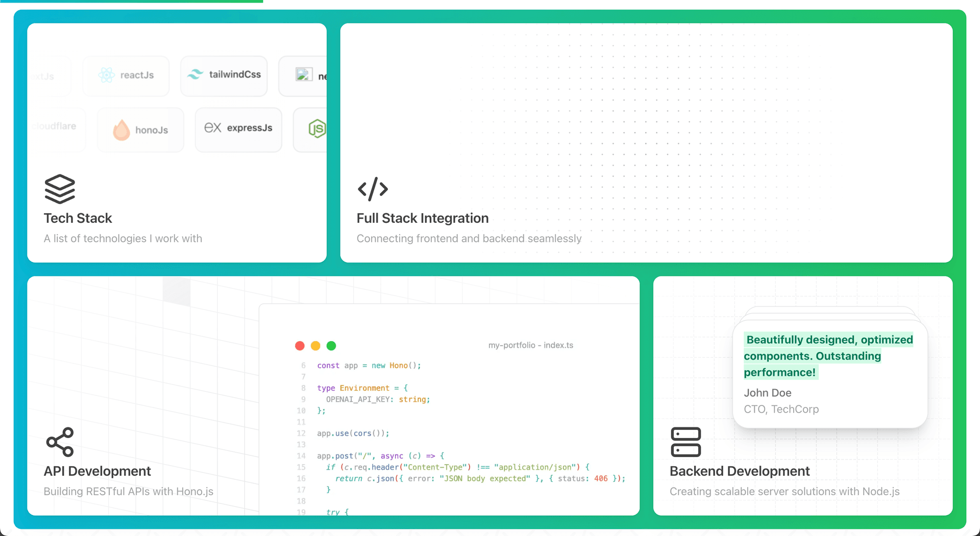Select the 'Tech Stack' heading
The height and width of the screenshot is (536, 980).
[x=78, y=218]
